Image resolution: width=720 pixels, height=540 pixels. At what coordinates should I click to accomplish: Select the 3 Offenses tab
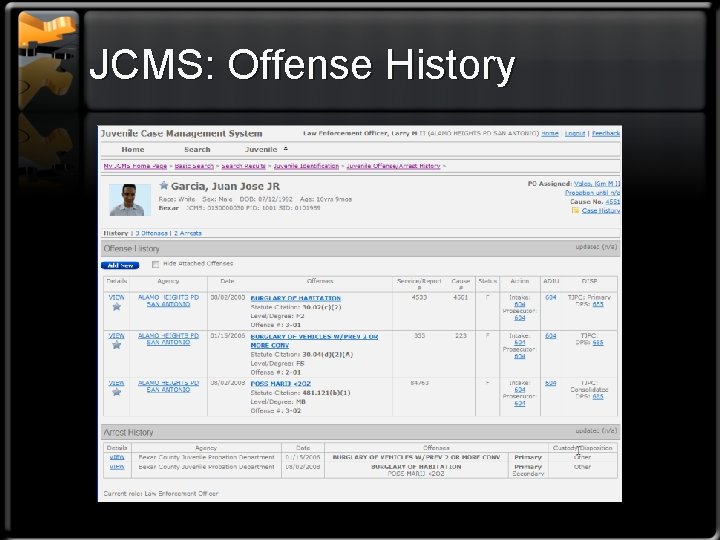tap(152, 233)
